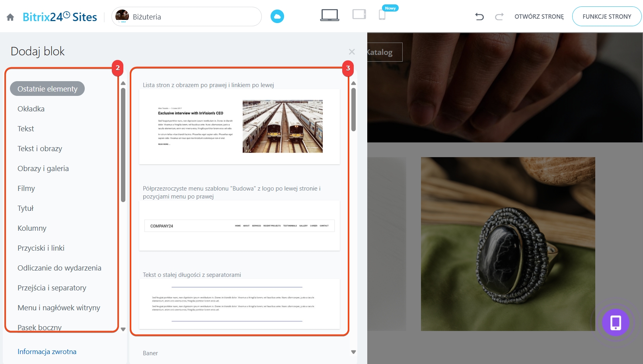
Task: Select Ostatnie elementy category
Action: pyautogui.click(x=47, y=89)
